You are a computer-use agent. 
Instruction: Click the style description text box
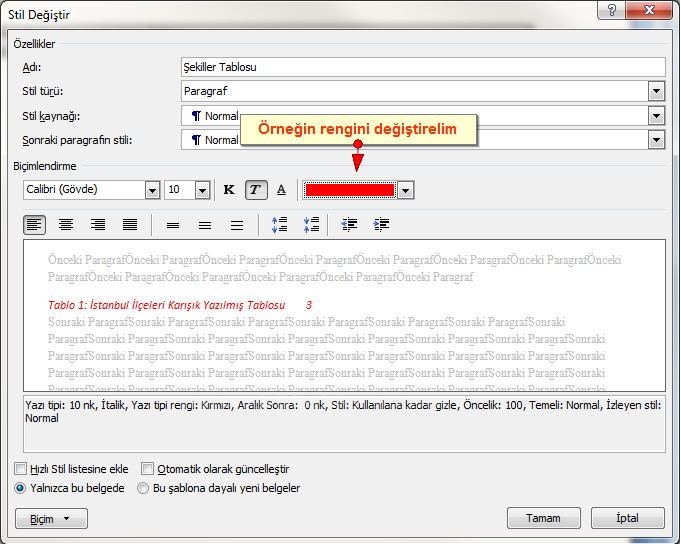[x=344, y=424]
